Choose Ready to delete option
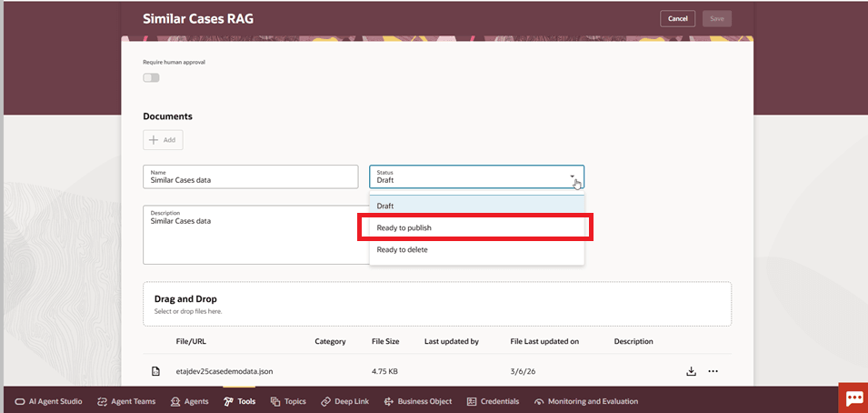The image size is (868, 413). pyautogui.click(x=476, y=249)
